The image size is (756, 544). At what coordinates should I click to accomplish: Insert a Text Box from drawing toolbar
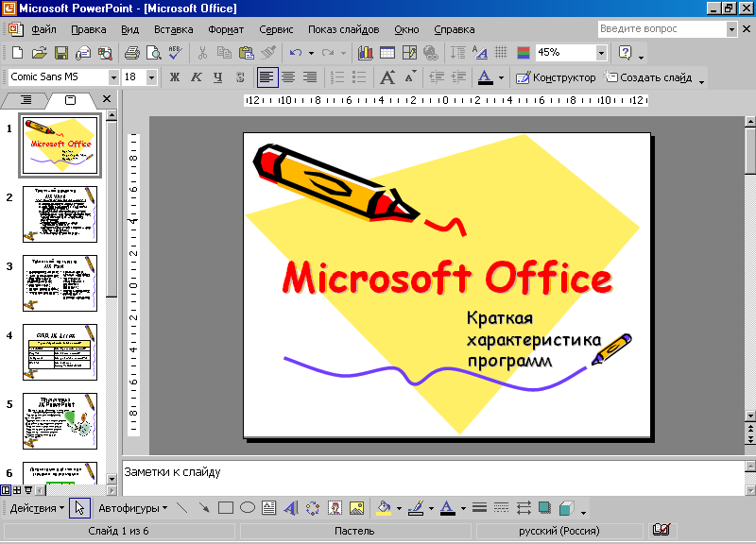tap(269, 508)
